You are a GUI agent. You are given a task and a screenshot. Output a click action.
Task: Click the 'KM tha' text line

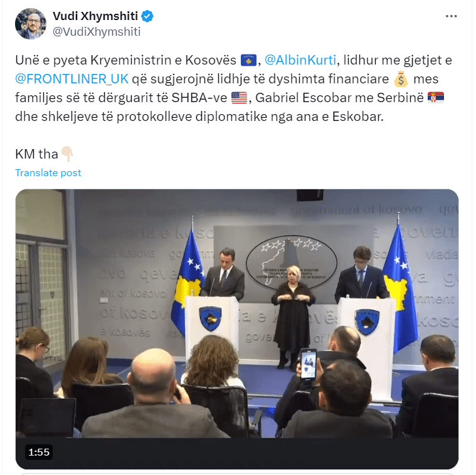(36, 154)
